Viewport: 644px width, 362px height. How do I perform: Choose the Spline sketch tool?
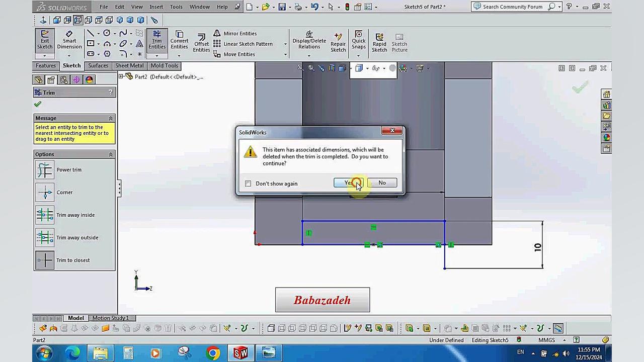(123, 33)
